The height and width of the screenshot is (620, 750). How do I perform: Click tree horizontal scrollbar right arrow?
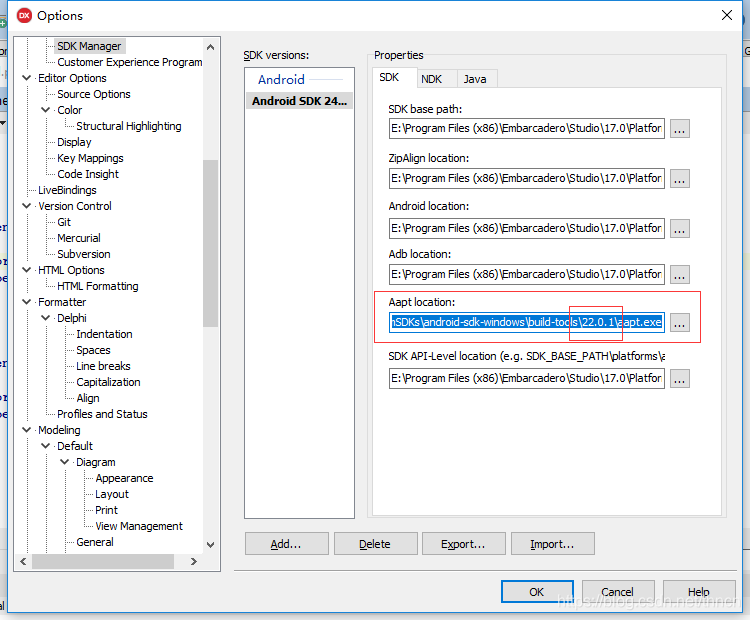pos(194,562)
